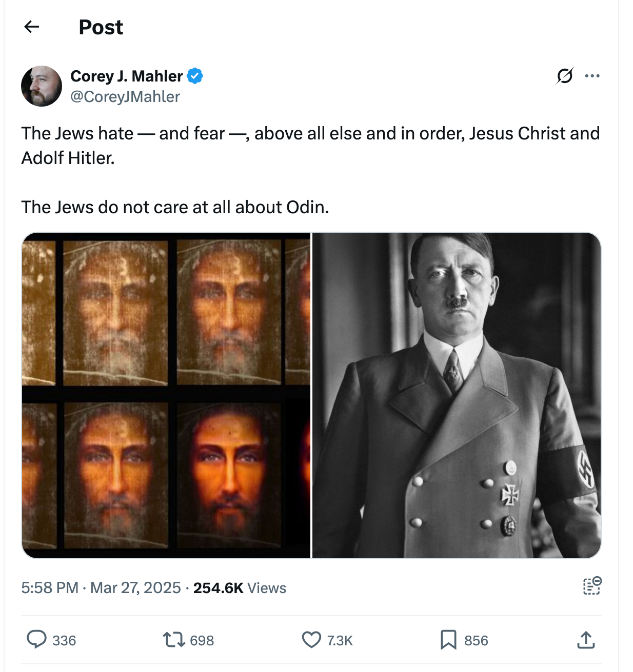Open the three-dot more options menu
Screen dimensions: 633x672
[x=592, y=76]
